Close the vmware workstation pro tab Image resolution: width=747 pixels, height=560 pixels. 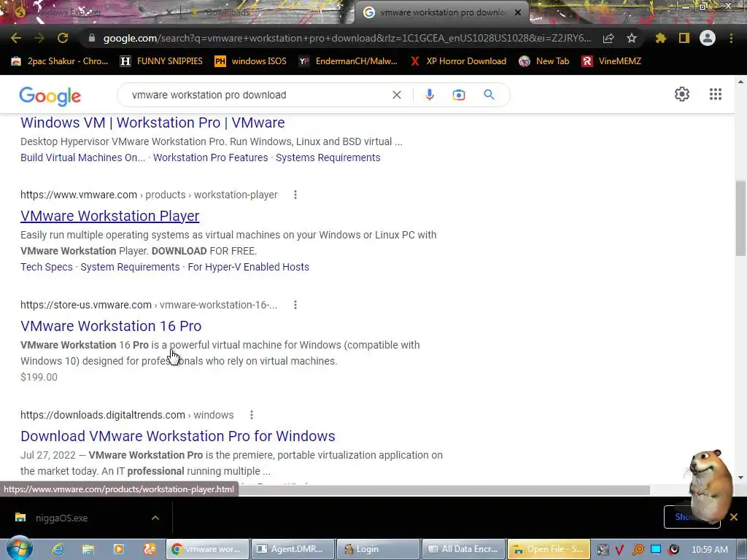click(518, 12)
